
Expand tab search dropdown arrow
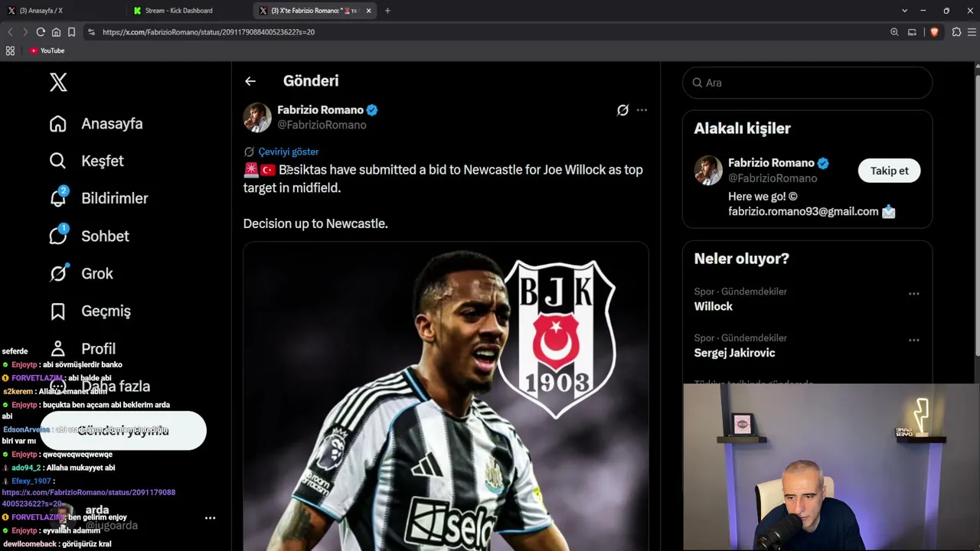(904, 11)
